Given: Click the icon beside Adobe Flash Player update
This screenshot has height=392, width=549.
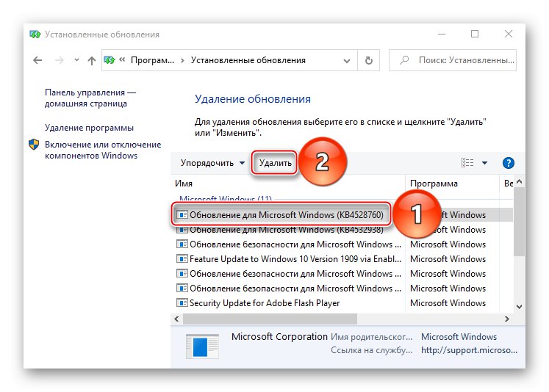Looking at the screenshot, I should (x=182, y=303).
